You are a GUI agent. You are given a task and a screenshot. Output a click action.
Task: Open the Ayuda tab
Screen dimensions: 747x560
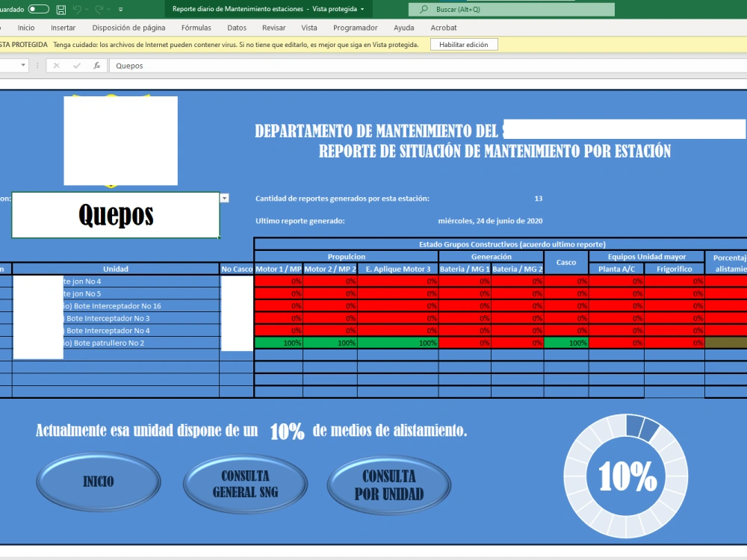pos(403,28)
